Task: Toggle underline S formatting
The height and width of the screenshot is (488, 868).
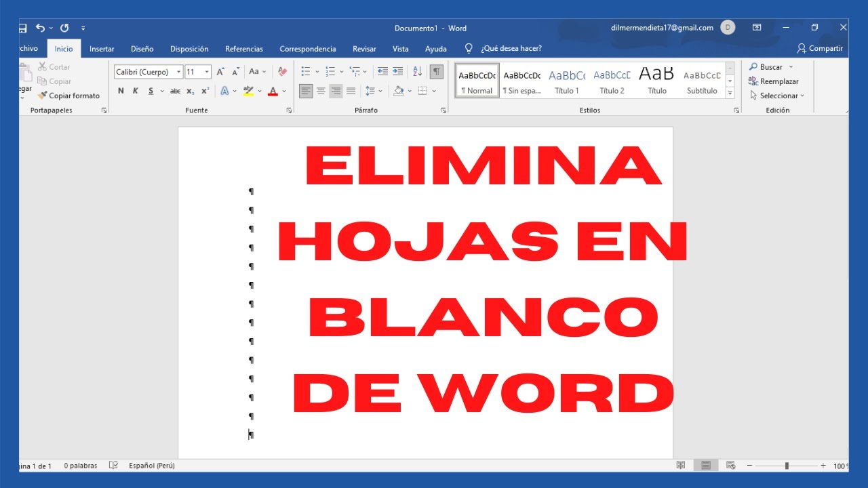Action: [x=151, y=91]
